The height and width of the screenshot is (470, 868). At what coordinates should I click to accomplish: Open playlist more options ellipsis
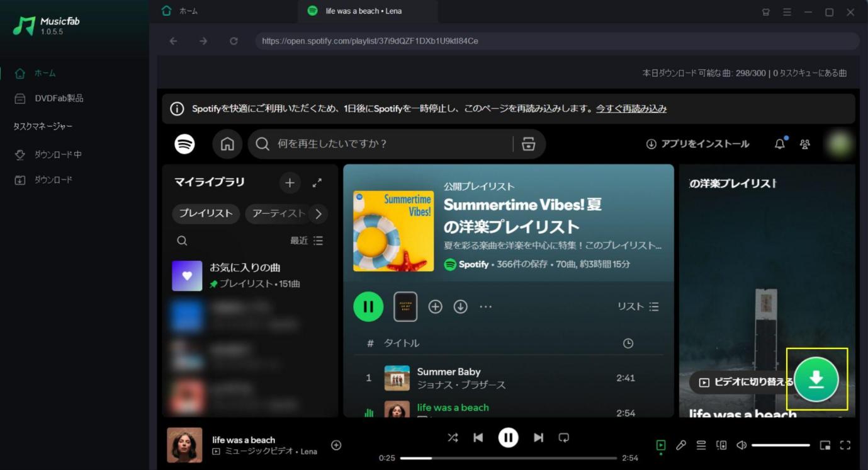[485, 307]
